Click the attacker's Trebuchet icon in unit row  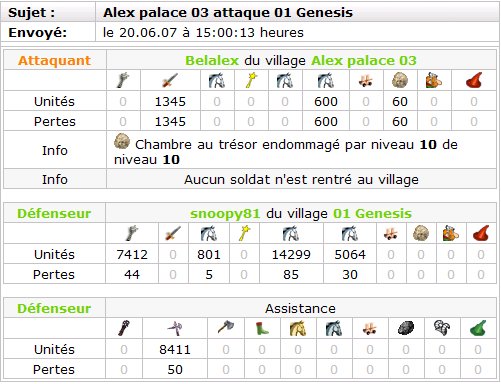click(x=400, y=80)
